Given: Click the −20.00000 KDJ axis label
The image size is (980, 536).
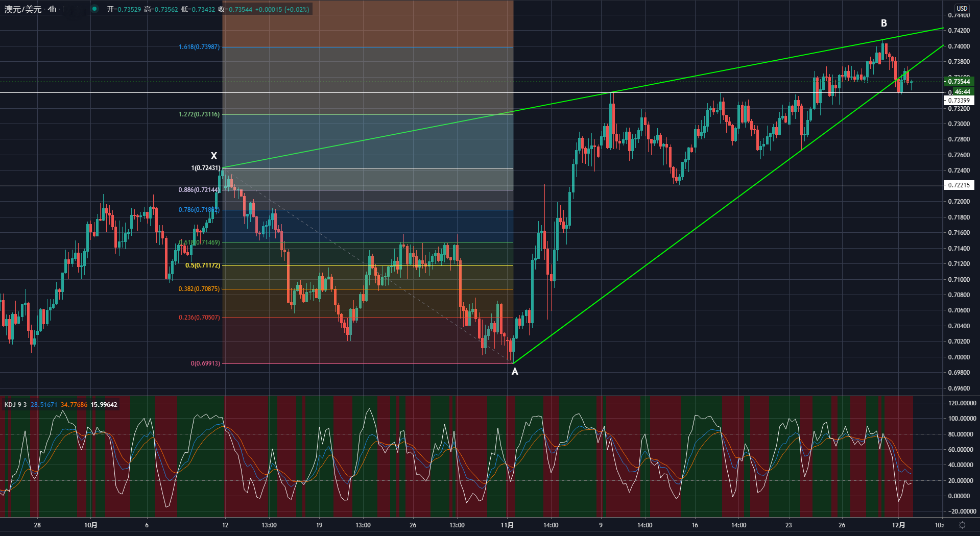Looking at the screenshot, I should click(x=962, y=511).
